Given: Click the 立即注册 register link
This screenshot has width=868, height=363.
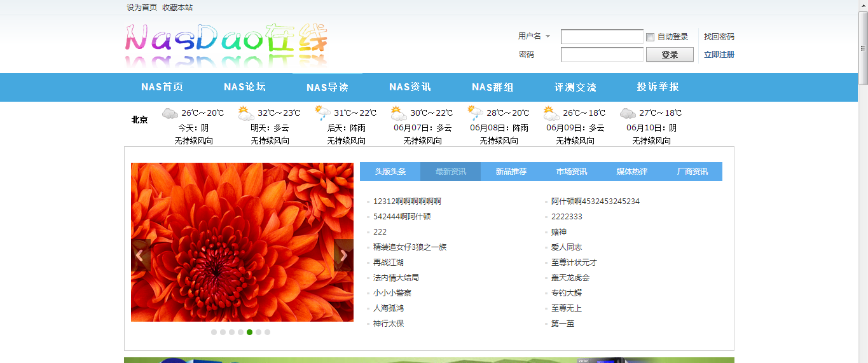Looking at the screenshot, I should [719, 55].
